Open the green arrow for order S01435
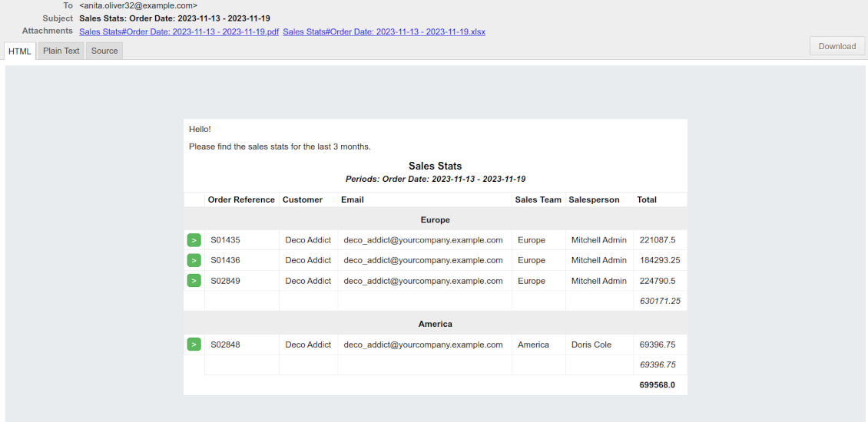 tap(194, 240)
